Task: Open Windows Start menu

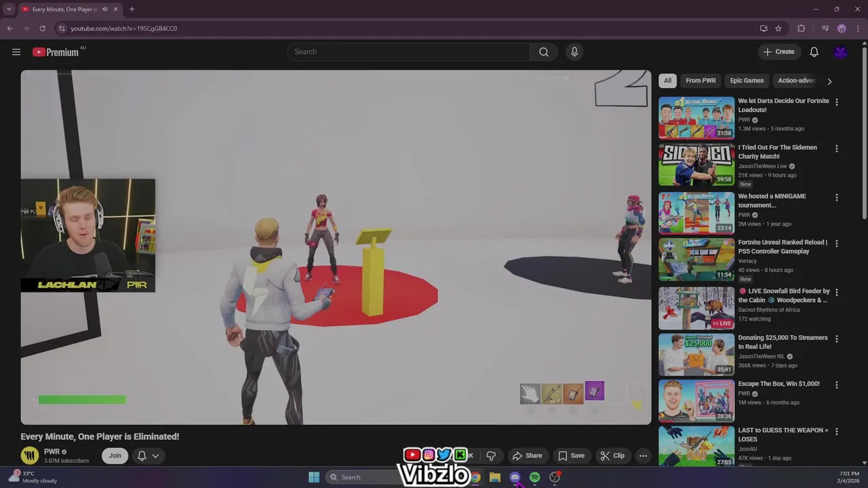Action: tap(314, 477)
